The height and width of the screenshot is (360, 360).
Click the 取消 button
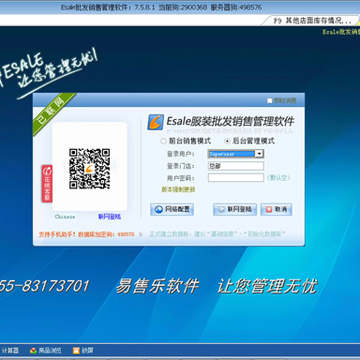pos(276,209)
